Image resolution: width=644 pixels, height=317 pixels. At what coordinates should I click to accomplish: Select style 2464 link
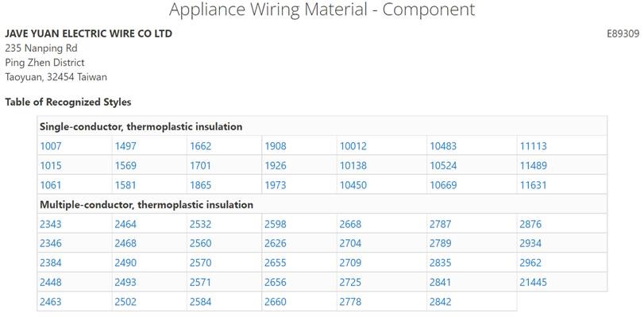pyautogui.click(x=125, y=224)
